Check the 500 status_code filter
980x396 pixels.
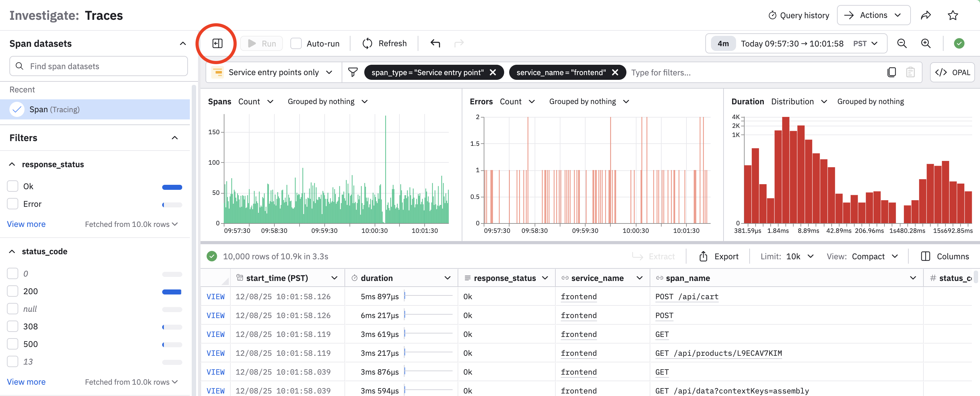point(13,344)
